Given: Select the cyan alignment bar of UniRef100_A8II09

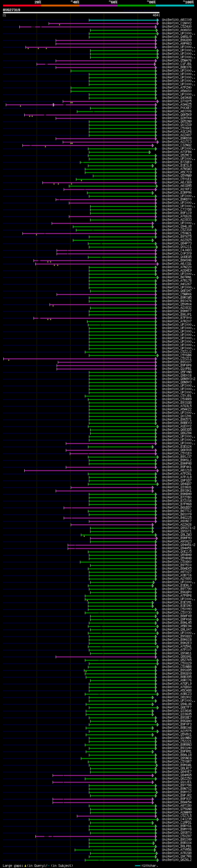Looking at the screenshot, I should [x=124, y=20].
